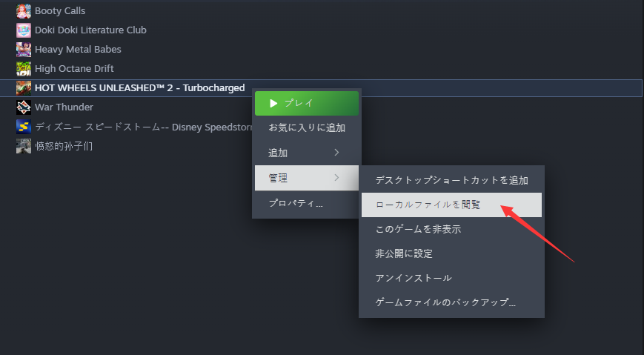This screenshot has width=644, height=355.
Task: Click the Booty Calls game icon
Action: (x=24, y=11)
